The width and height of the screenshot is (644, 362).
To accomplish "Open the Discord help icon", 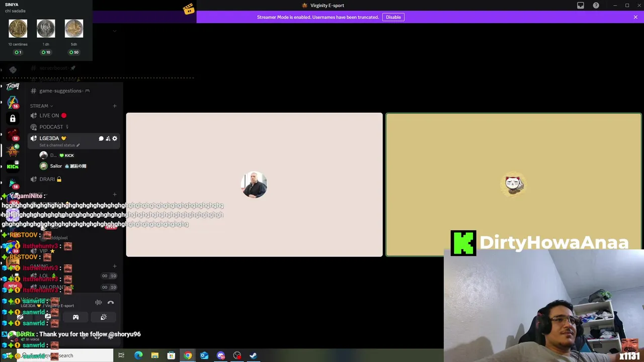I will click(596, 6).
